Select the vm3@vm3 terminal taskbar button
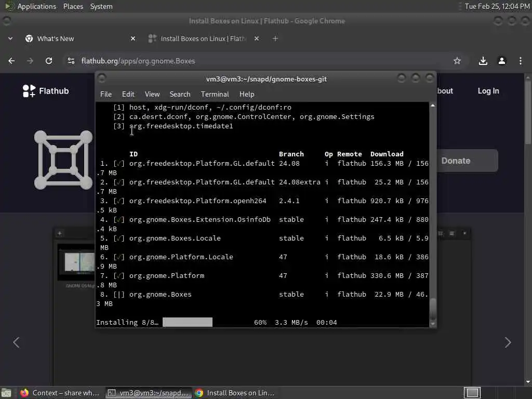532x399 pixels. point(148,393)
